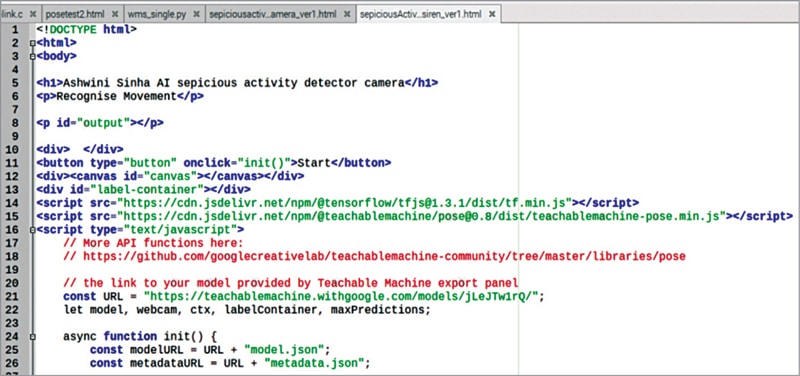Click the 'Recognise Movement' paragraph text
This screenshot has height=376, width=800.
(x=116, y=96)
